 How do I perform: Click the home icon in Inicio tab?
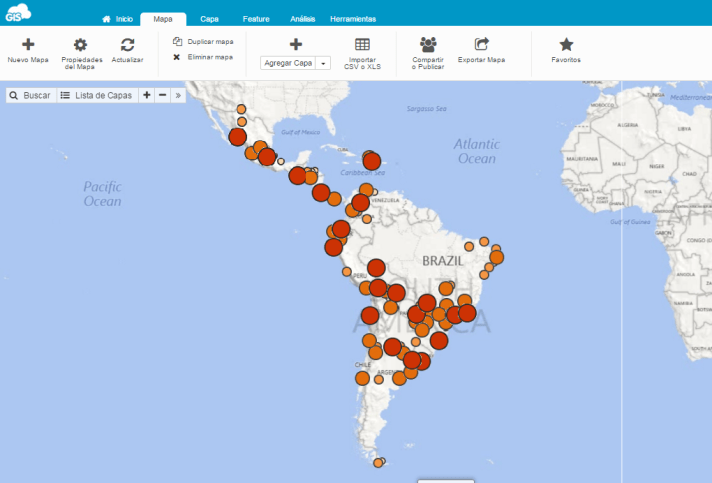point(106,19)
